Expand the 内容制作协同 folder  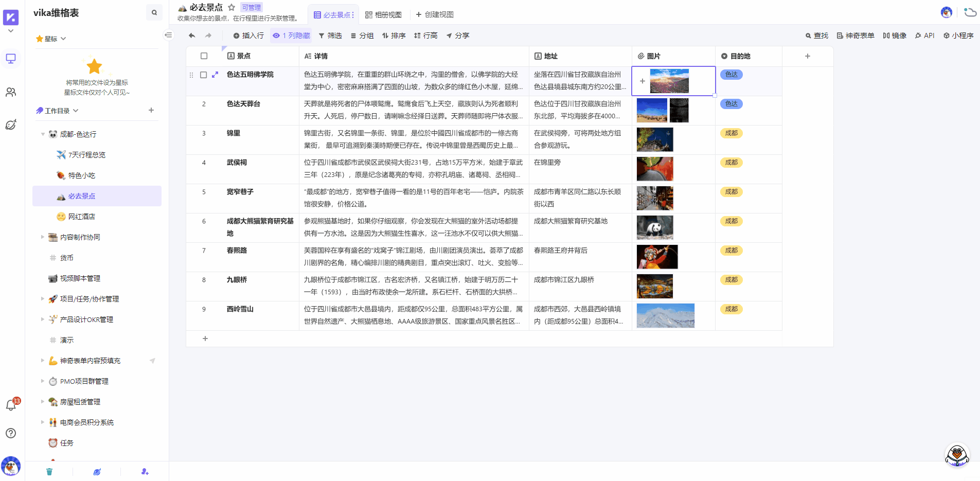click(x=43, y=237)
